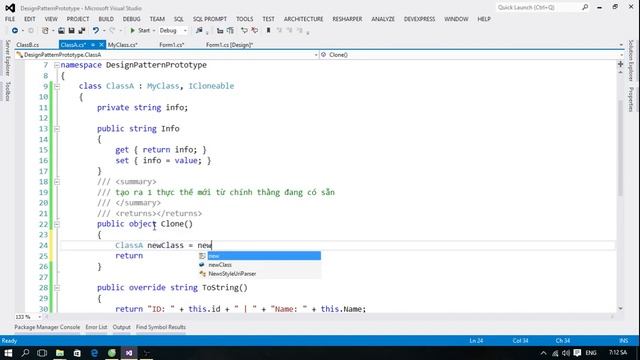Open the Start button dropdown arrow
The image size is (640, 360).
[x=154, y=31]
